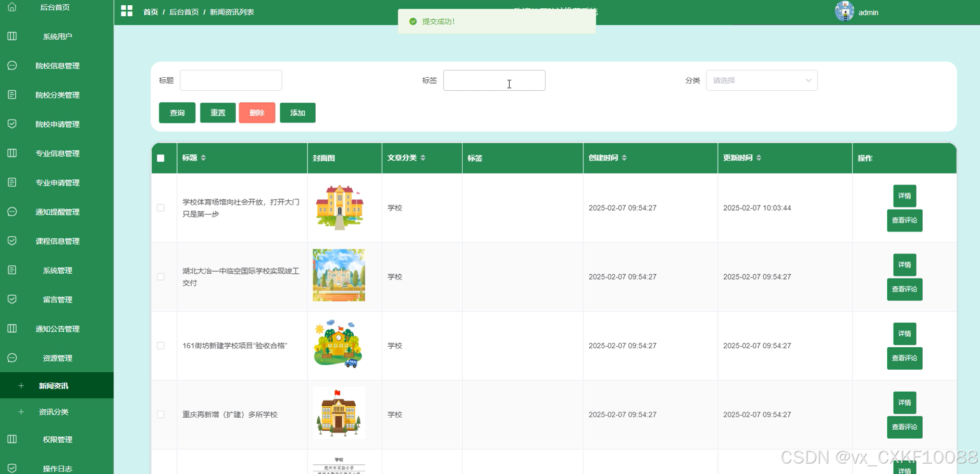
Task: Click the home icon beside 后台首页
Action: [x=12, y=7]
